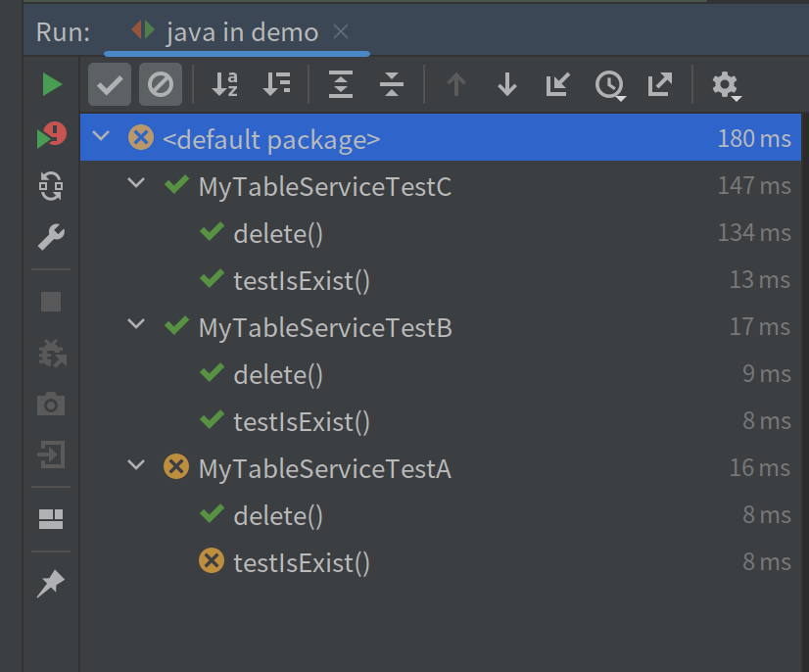Collapse the default package root node
Image resolution: width=809 pixels, height=672 pixels.
pos(101,137)
